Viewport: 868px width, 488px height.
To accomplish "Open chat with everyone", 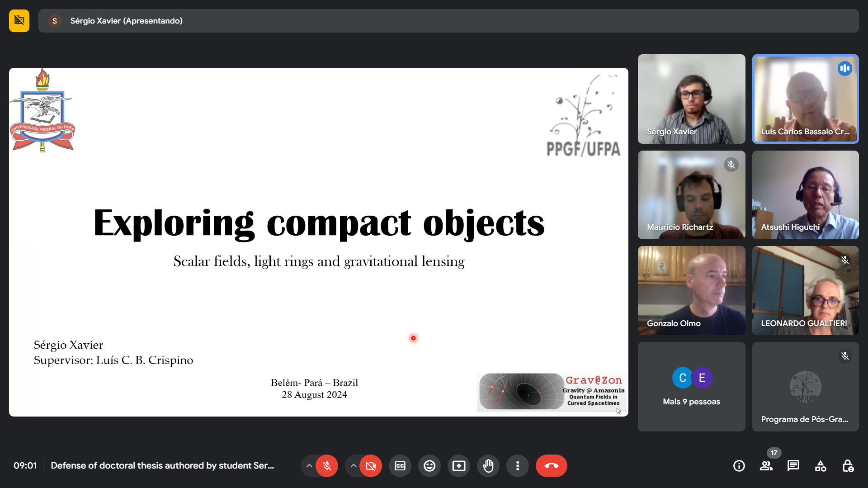I will pos(793,466).
